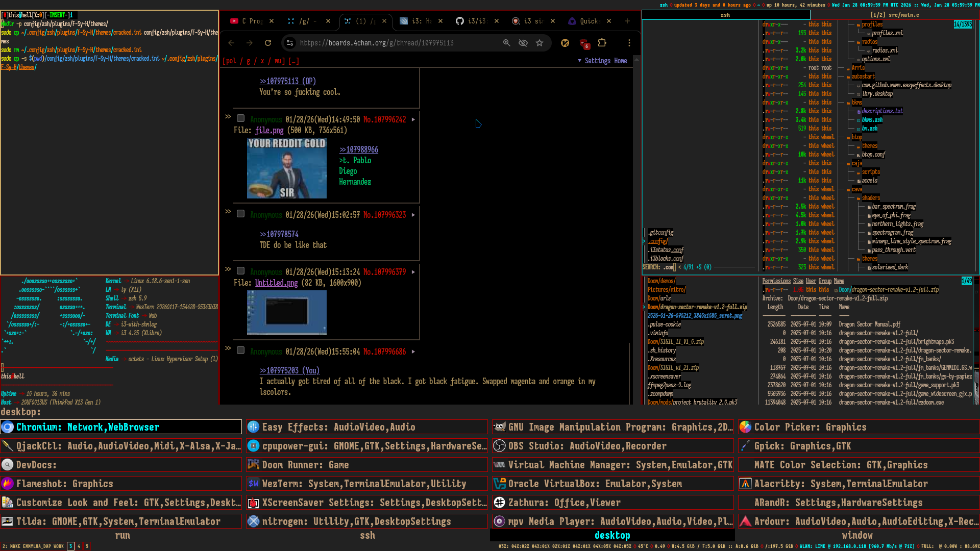Bookmark this page with the star icon
This screenshot has height=551, width=980.
540,43
